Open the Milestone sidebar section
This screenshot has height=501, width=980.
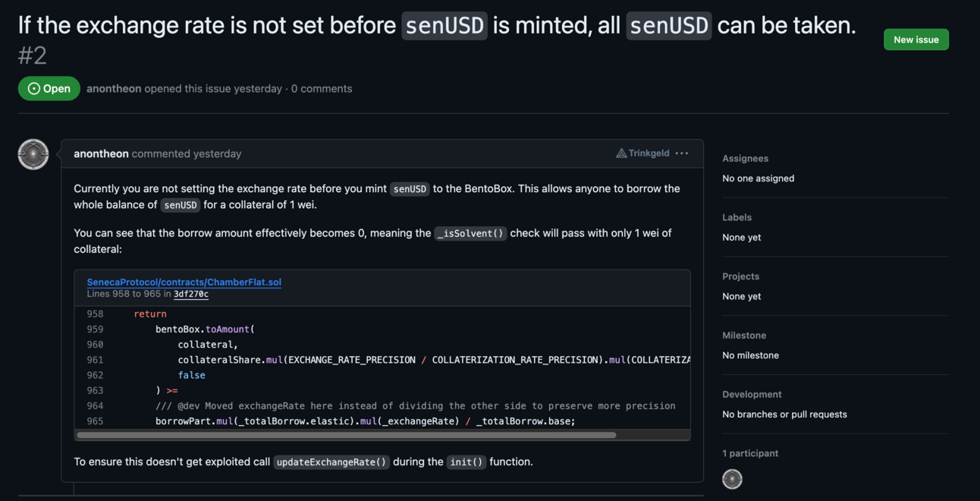743,336
